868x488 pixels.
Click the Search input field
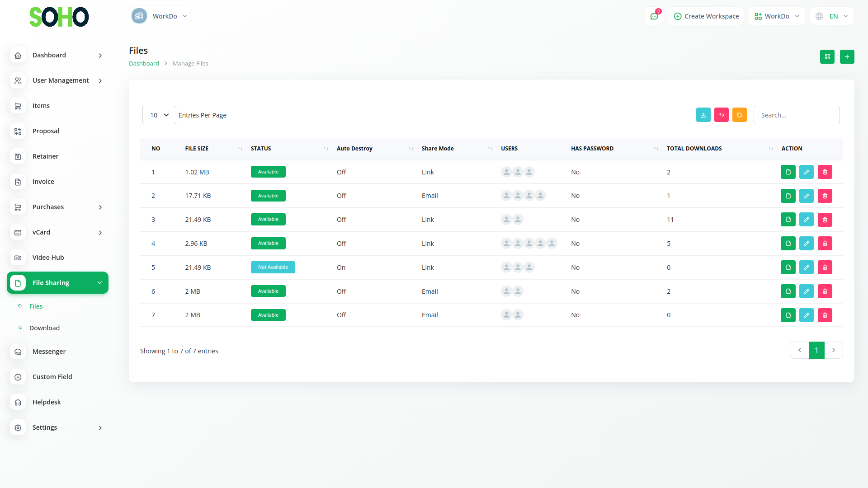pos(796,115)
